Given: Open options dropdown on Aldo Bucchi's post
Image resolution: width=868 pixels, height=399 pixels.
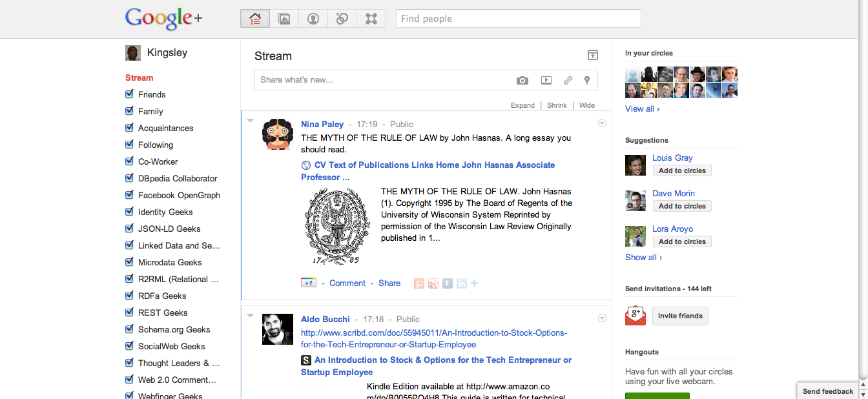Looking at the screenshot, I should (x=602, y=318).
